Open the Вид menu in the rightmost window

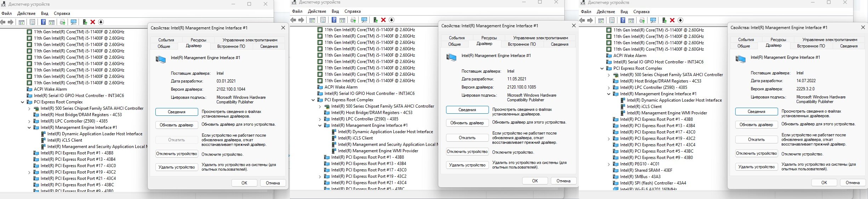624,12
